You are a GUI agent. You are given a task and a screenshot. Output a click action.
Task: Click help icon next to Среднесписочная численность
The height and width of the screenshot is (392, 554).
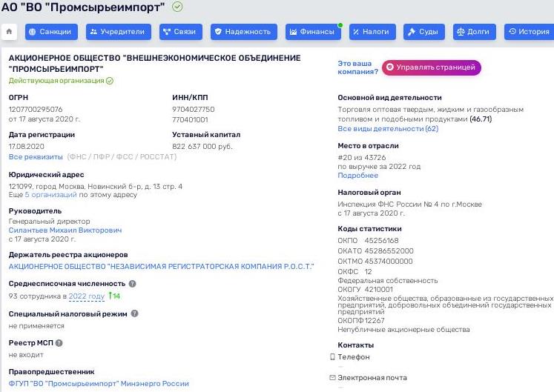133,284
